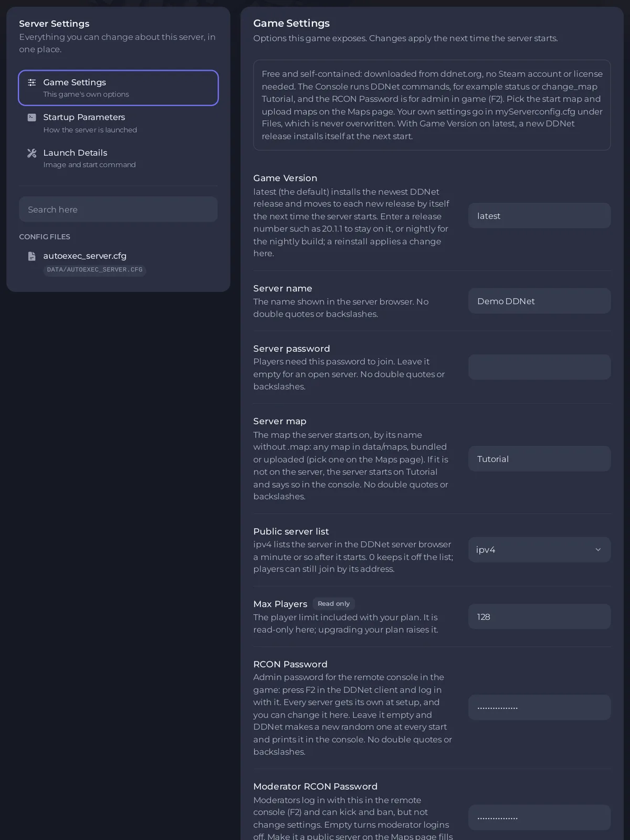This screenshot has height=840, width=630.
Task: Expand the Public server list dropdown
Action: pyautogui.click(x=539, y=550)
